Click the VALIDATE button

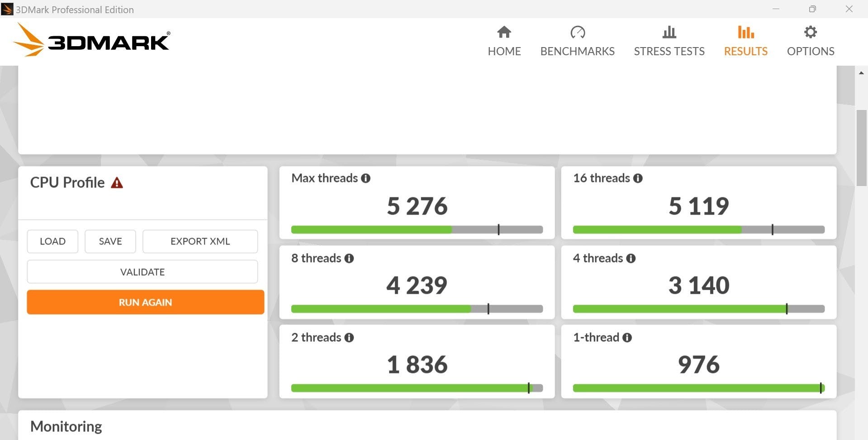pos(142,272)
